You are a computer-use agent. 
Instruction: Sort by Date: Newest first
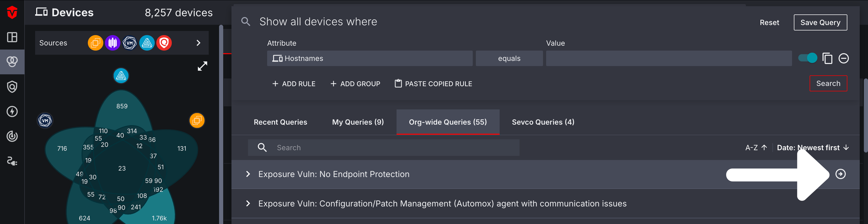(813, 148)
